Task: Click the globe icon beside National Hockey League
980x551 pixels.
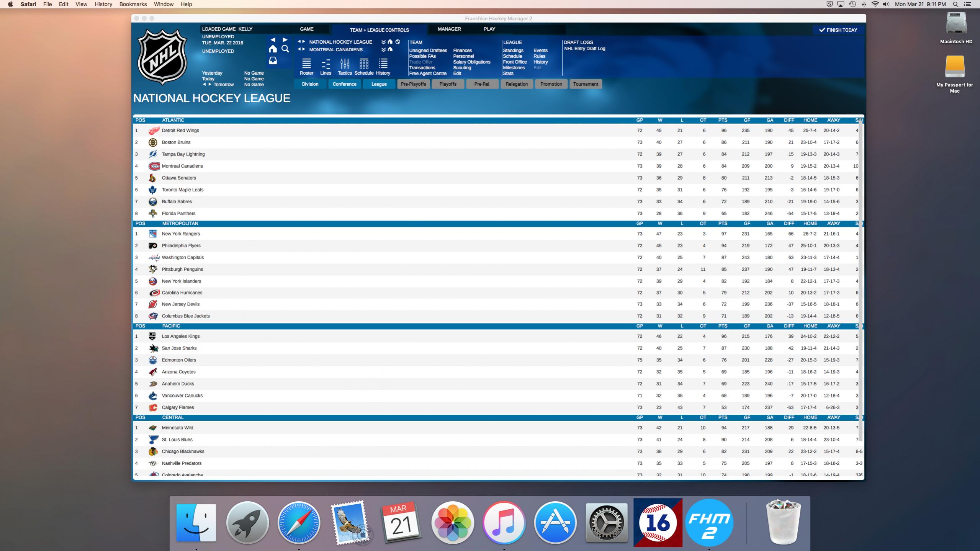Action: 398,42
